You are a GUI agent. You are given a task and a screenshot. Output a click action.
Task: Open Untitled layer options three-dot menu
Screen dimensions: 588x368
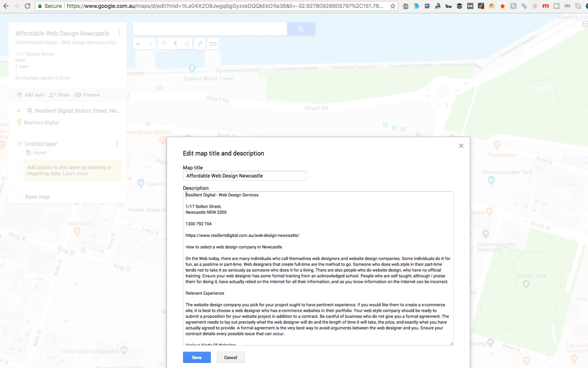coord(117,144)
